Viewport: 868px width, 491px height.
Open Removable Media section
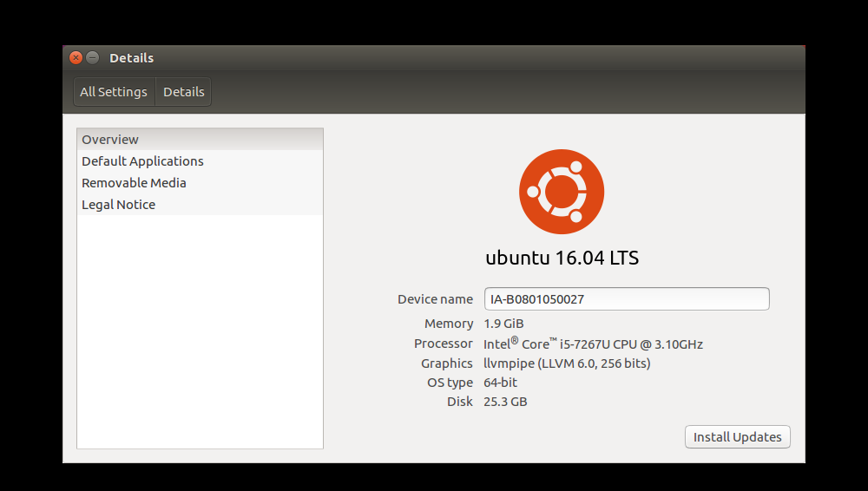click(x=200, y=183)
